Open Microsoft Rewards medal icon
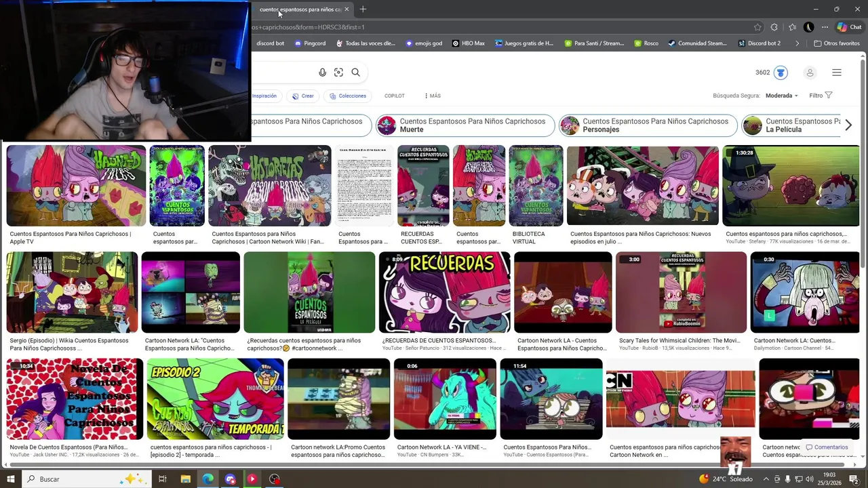Image resolution: width=868 pixels, height=488 pixels. click(781, 73)
